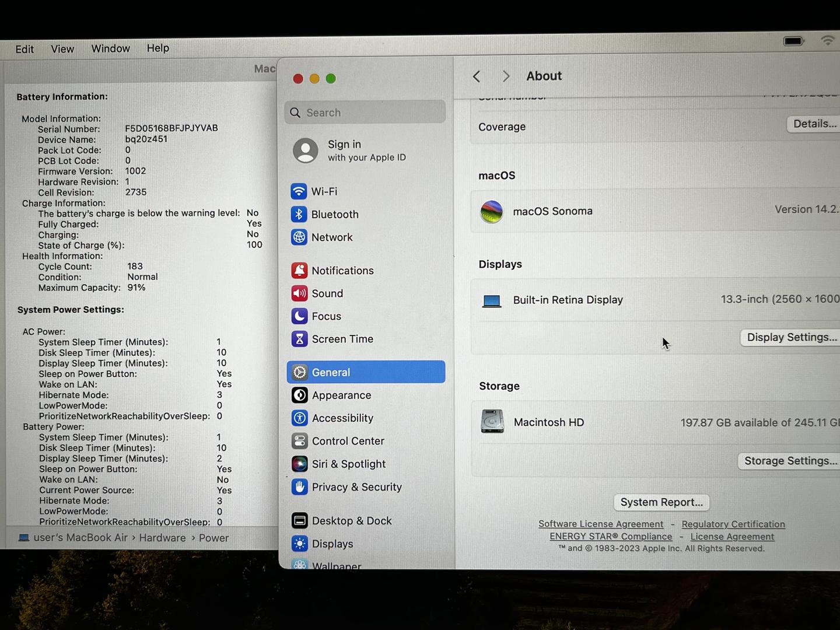This screenshot has width=840, height=630.
Task: Click the Cell Revision 2735 value
Action: coord(136,192)
